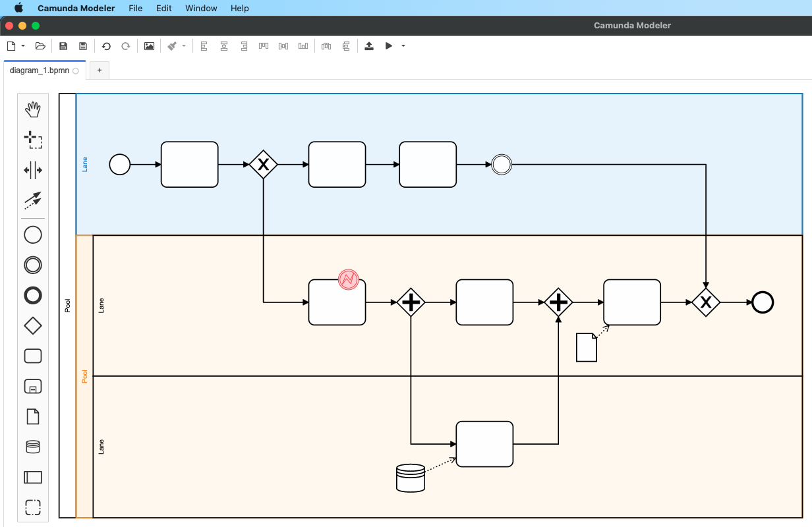Deploy the diagram using the upload icon

(369, 45)
